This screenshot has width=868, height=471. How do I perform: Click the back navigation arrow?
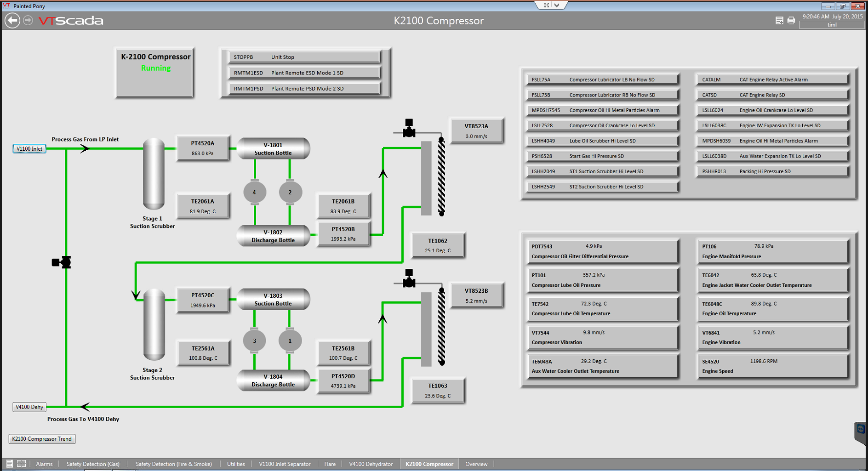click(12, 20)
